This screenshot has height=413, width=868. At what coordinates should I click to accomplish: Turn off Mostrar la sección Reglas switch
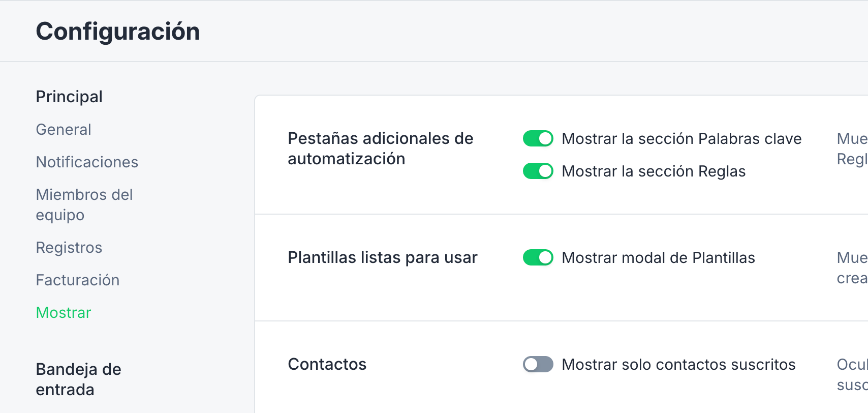[538, 171]
